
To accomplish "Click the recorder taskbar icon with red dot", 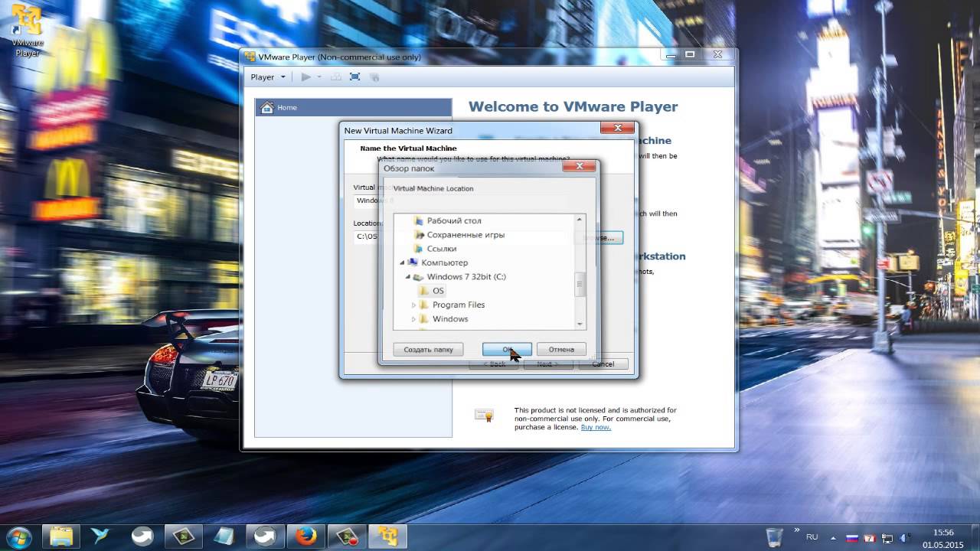I will click(346, 536).
